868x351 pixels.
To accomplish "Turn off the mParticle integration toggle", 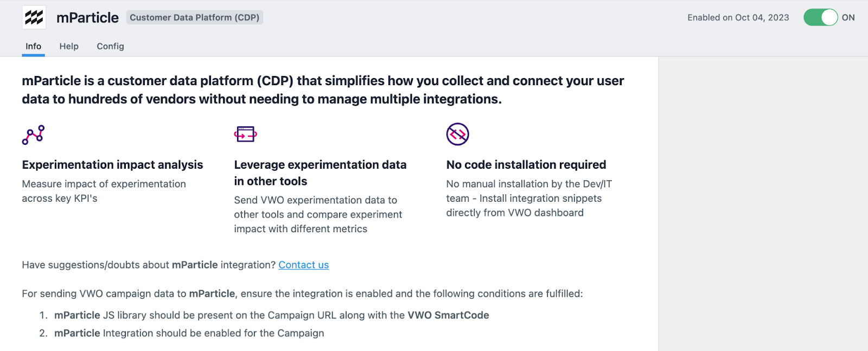I will tap(820, 17).
